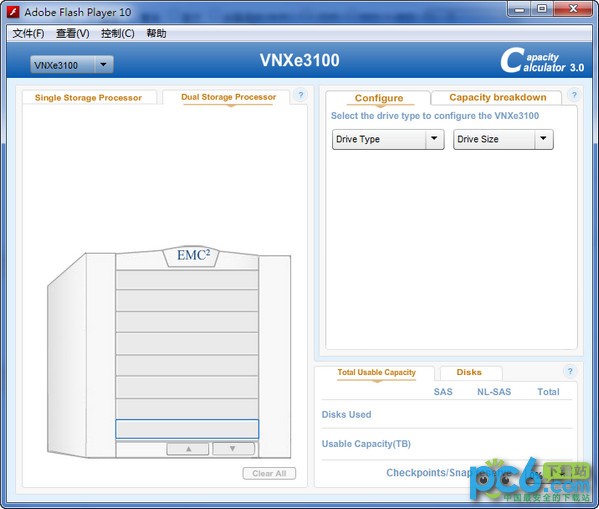
Task: Click 'Select the drive type to configure' text
Action: tap(435, 116)
